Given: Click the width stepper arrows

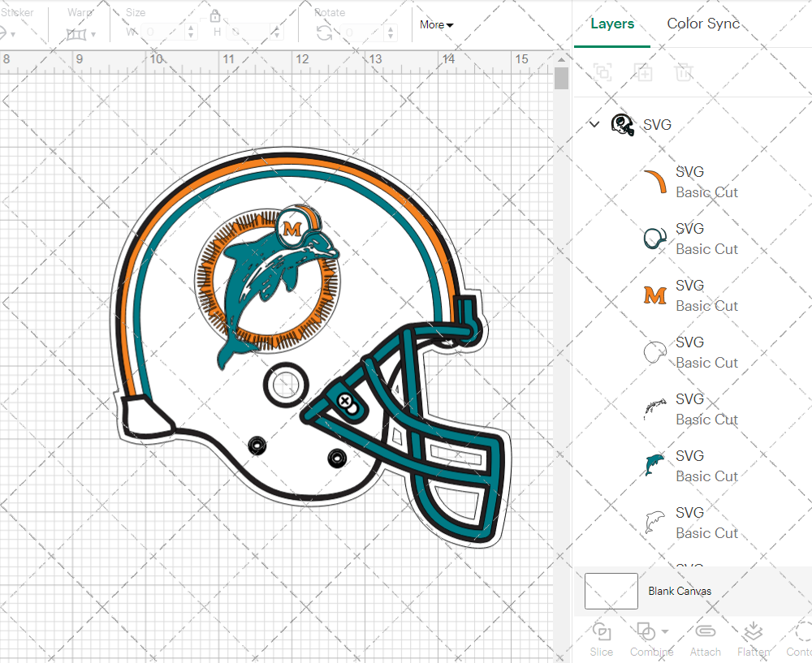Looking at the screenshot, I should tap(191, 32).
